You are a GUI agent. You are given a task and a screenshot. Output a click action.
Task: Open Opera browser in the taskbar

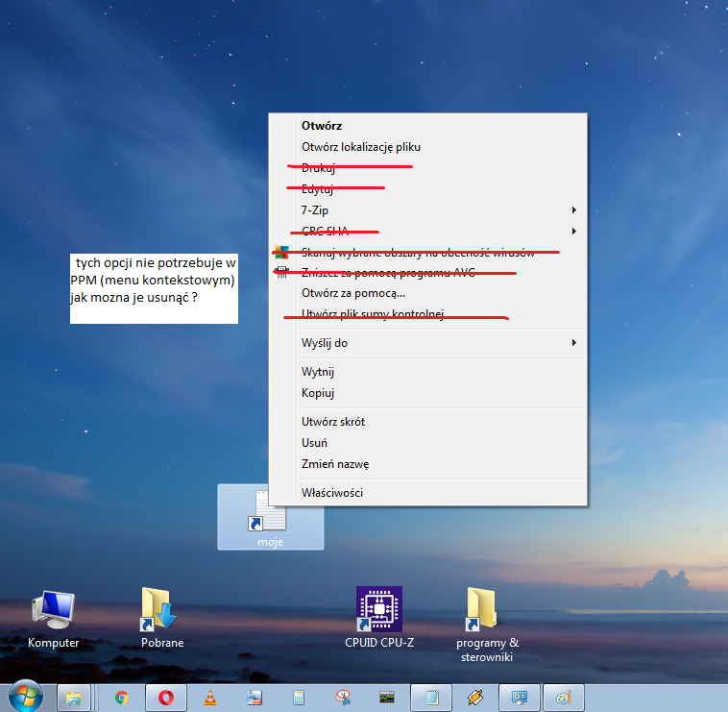[x=165, y=698]
